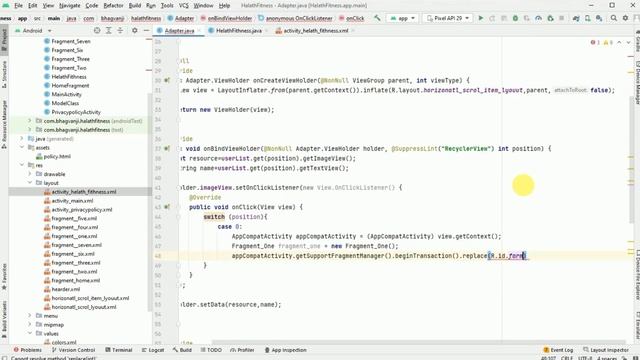Click the override gutter icon on line 43

[167, 207]
